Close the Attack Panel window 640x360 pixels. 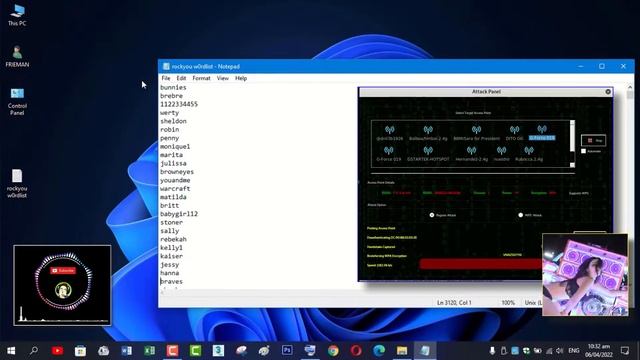tap(608, 92)
